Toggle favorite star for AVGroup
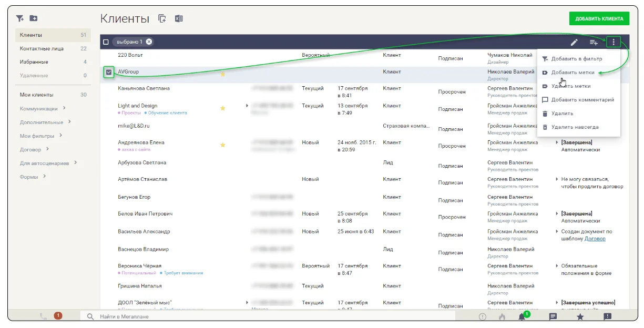This screenshot has width=644, height=328. click(x=223, y=74)
